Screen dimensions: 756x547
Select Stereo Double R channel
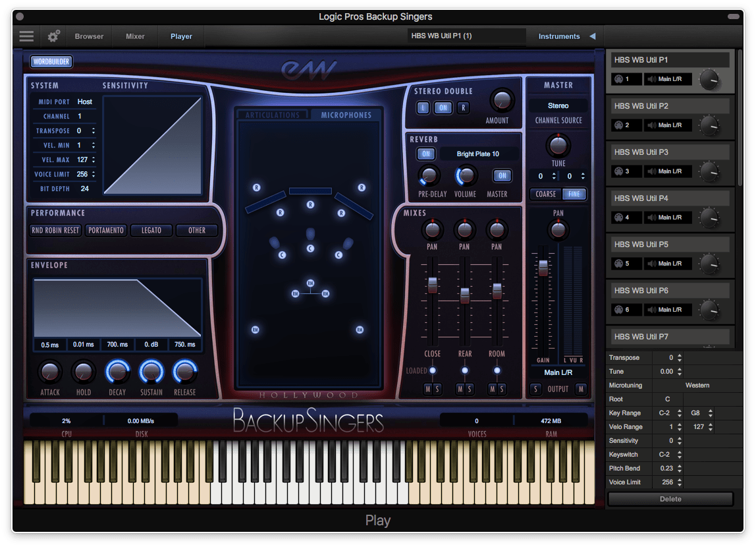[464, 108]
